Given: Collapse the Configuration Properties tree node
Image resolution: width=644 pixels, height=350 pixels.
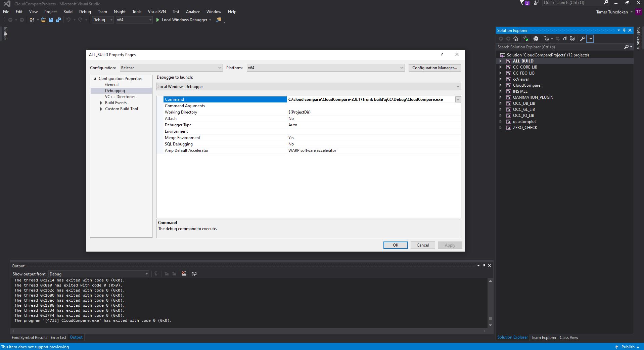Looking at the screenshot, I should pyautogui.click(x=95, y=79).
